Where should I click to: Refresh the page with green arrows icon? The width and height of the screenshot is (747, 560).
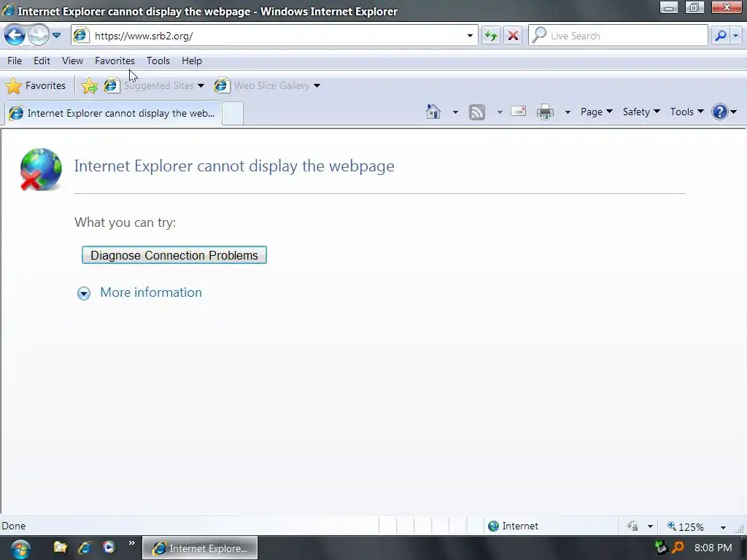click(x=491, y=36)
